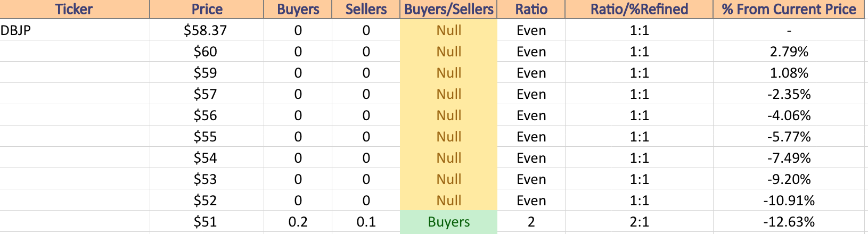Image resolution: width=868 pixels, height=234 pixels.
Task: Select the Buyers/Sellers column header
Action: point(448,9)
